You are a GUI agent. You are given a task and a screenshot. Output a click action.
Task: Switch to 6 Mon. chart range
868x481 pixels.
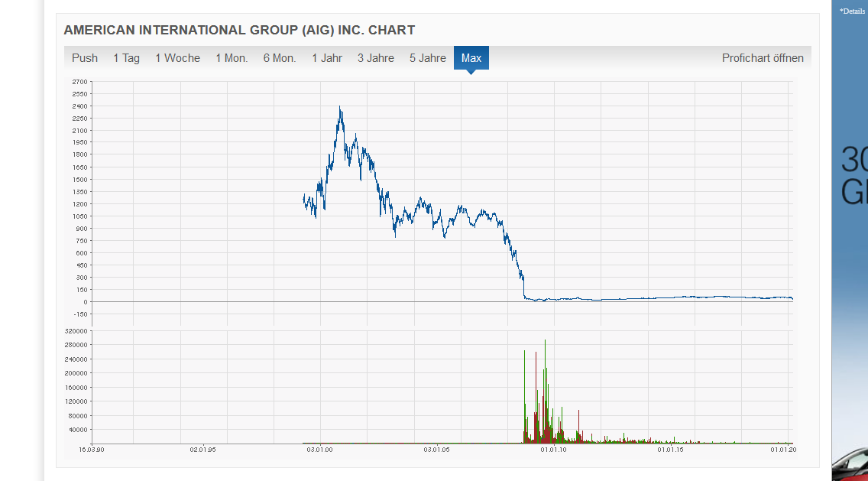280,58
